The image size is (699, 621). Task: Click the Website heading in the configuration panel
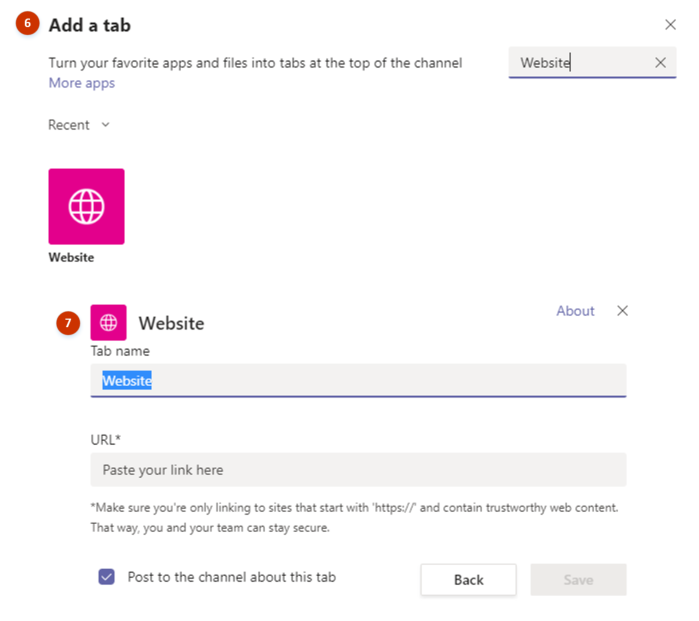pyautogui.click(x=171, y=323)
